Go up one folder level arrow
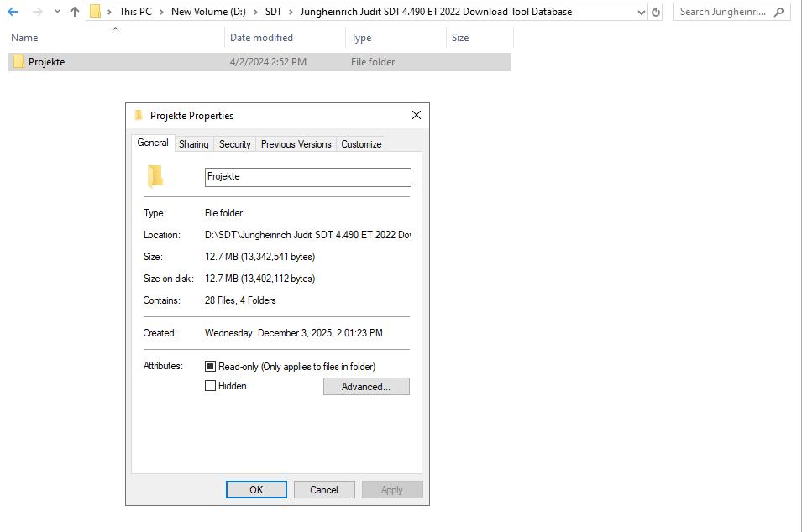Viewport: 802px width, 532px height. 75,12
